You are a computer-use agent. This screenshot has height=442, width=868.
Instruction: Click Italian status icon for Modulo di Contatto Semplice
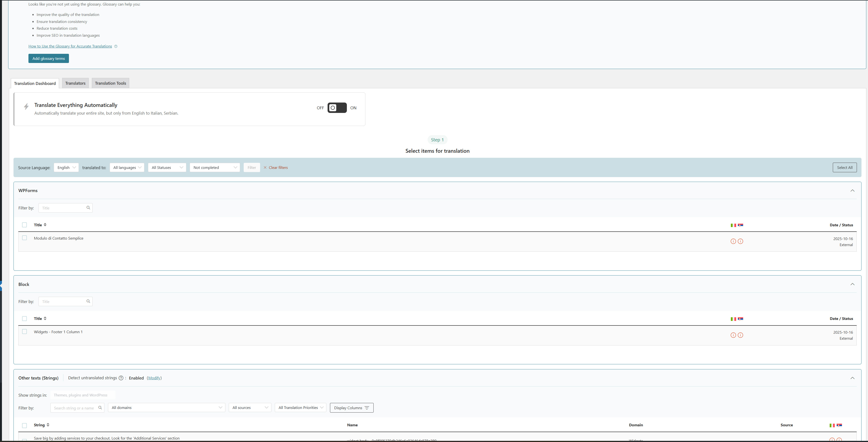733,242
